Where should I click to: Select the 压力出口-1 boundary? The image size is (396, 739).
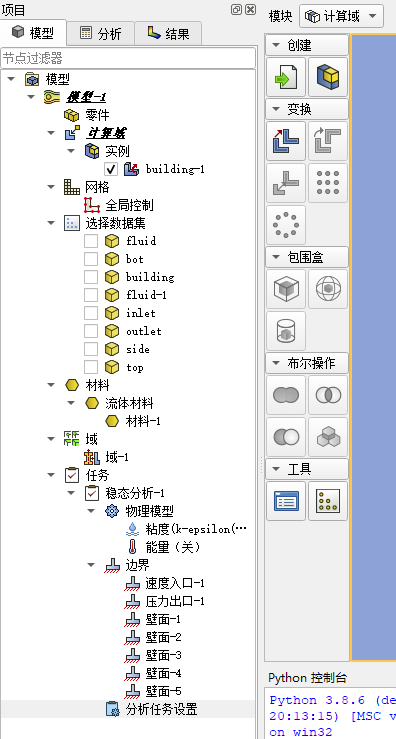click(x=175, y=601)
